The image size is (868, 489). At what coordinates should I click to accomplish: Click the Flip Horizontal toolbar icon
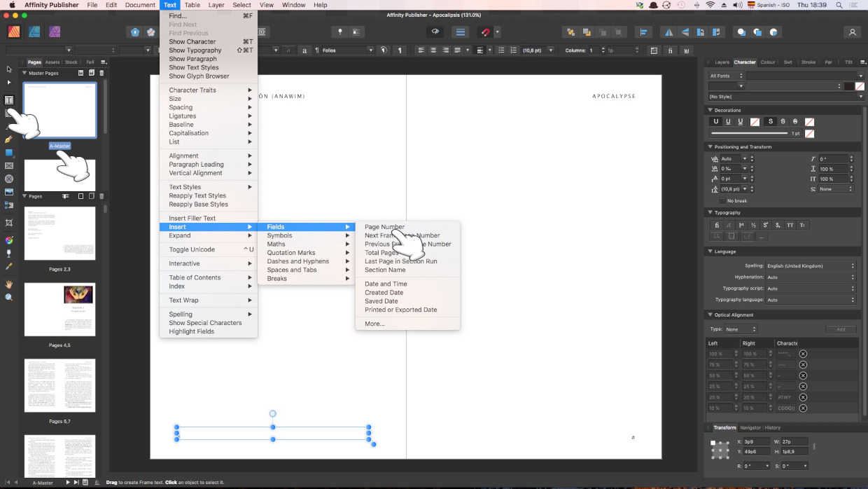click(x=668, y=32)
